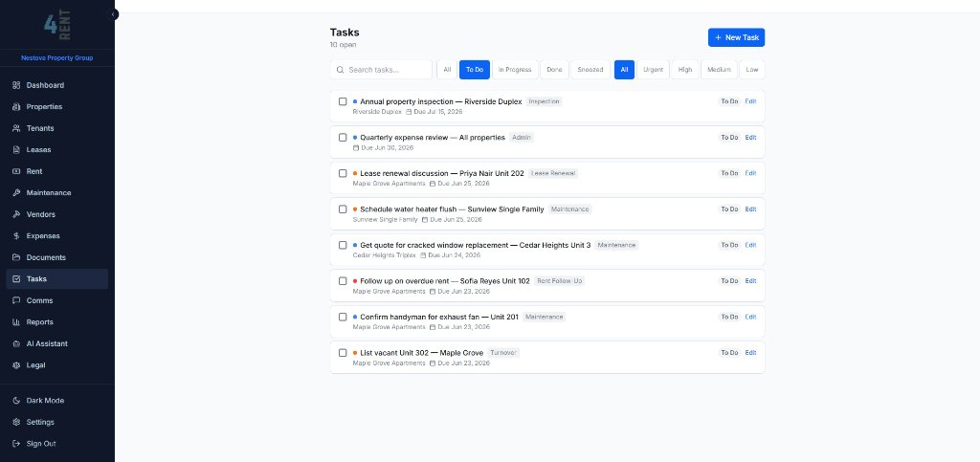Change To Do status on overdue rent task
980x462 pixels.
coord(729,281)
